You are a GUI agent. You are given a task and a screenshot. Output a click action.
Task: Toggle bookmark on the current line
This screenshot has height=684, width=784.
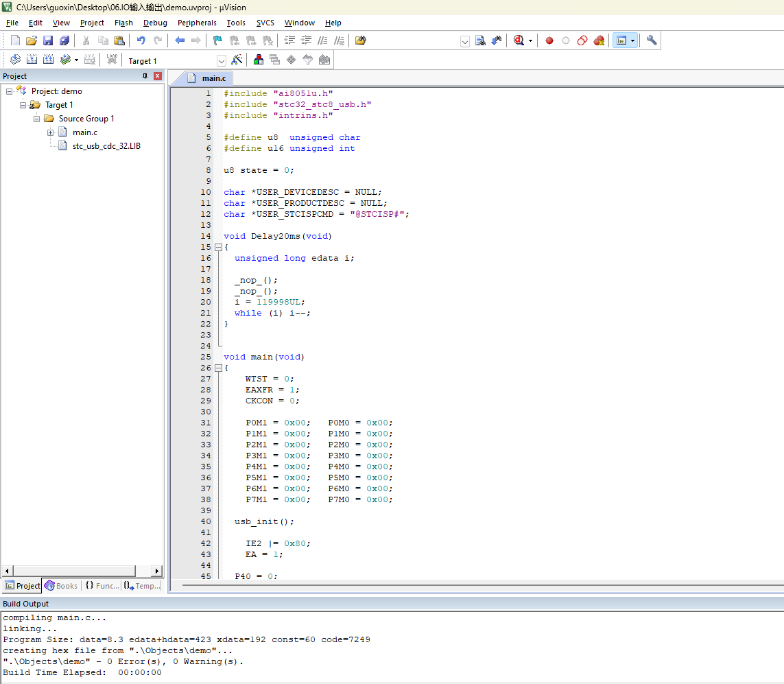pyautogui.click(x=217, y=40)
